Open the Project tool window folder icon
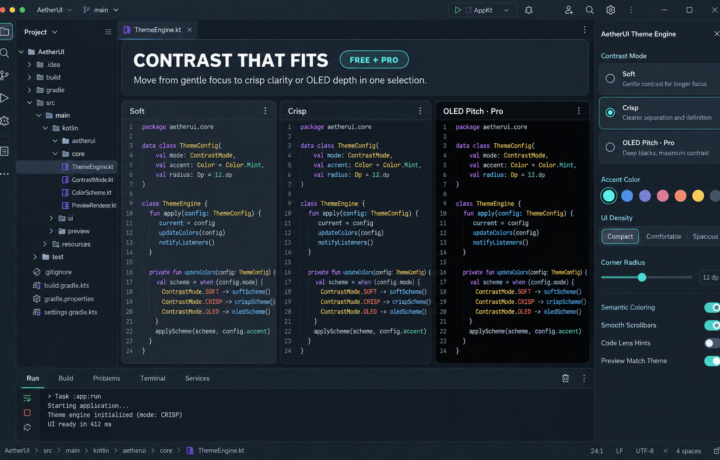Image resolution: width=720 pixels, height=460 pixels. 5,32
